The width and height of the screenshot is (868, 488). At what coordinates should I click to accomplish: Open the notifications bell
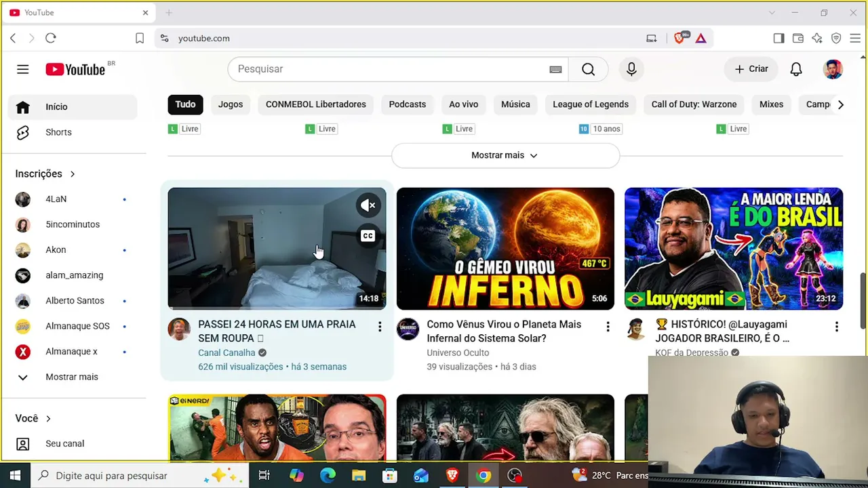(796, 69)
